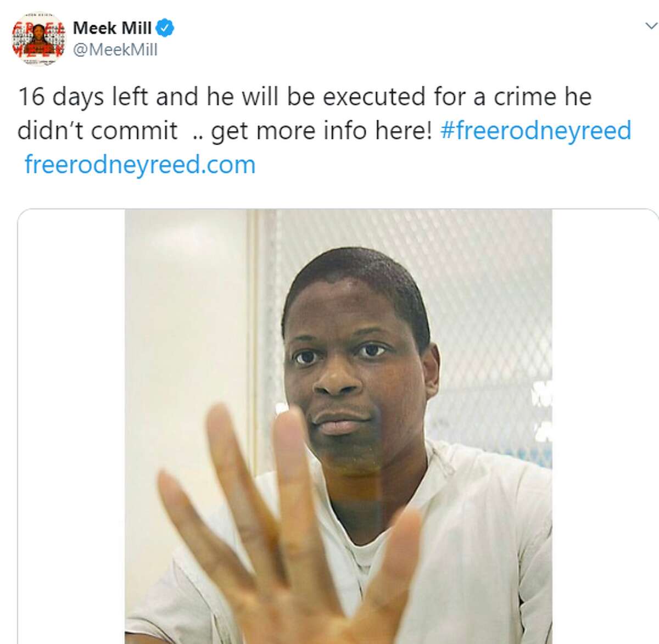This screenshot has height=644, width=659.
Task: Open the #freerodneyreed hashtag
Action: (x=536, y=131)
